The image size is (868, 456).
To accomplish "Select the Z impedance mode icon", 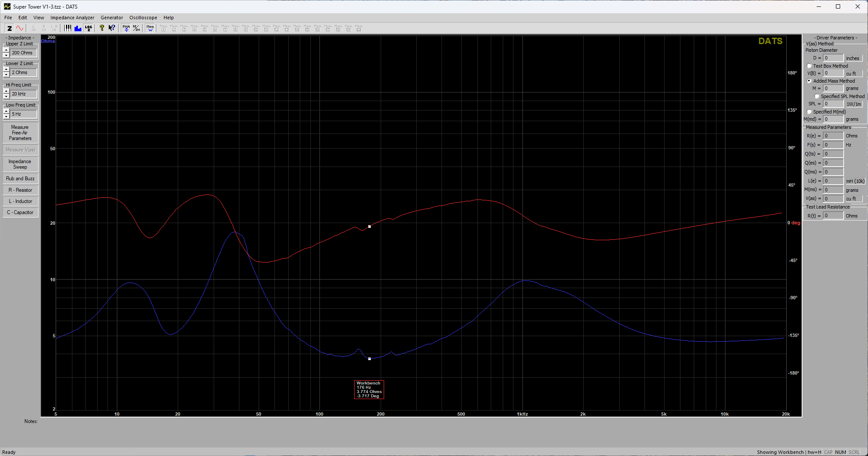I will point(9,28).
